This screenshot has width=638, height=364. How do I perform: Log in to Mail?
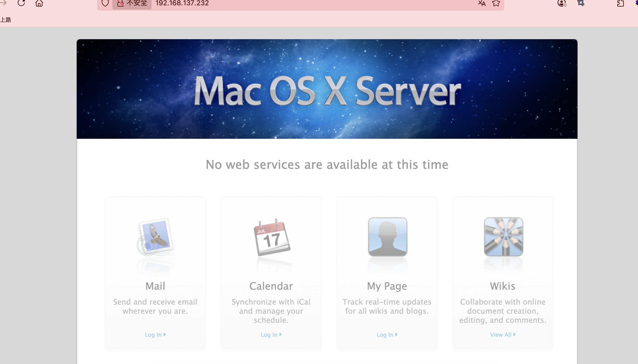[x=155, y=334]
